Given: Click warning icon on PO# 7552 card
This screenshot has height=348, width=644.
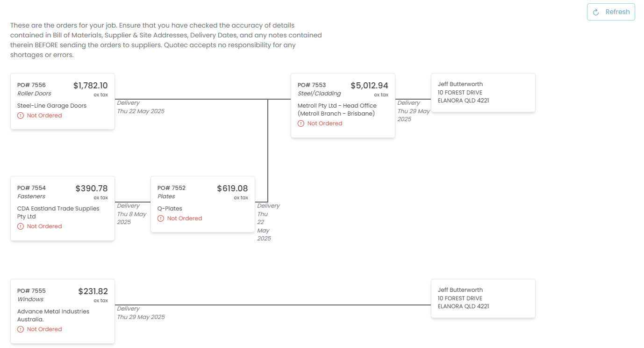Looking at the screenshot, I should (161, 218).
